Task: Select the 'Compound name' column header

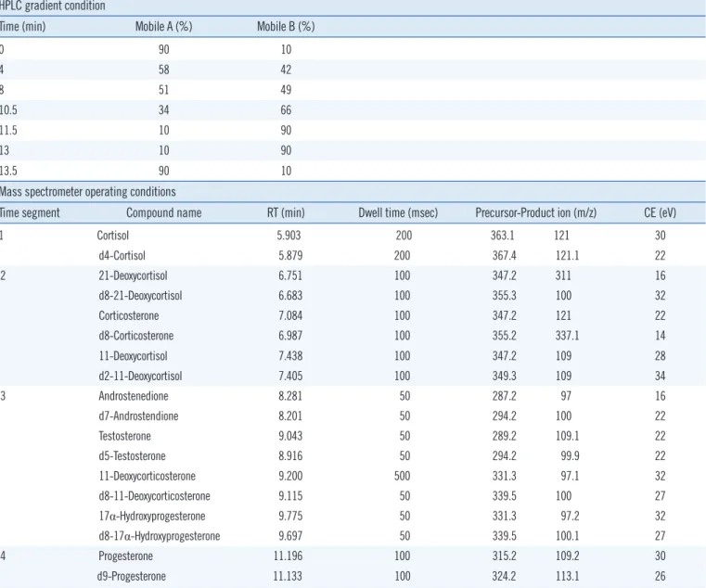Action: coord(164,212)
